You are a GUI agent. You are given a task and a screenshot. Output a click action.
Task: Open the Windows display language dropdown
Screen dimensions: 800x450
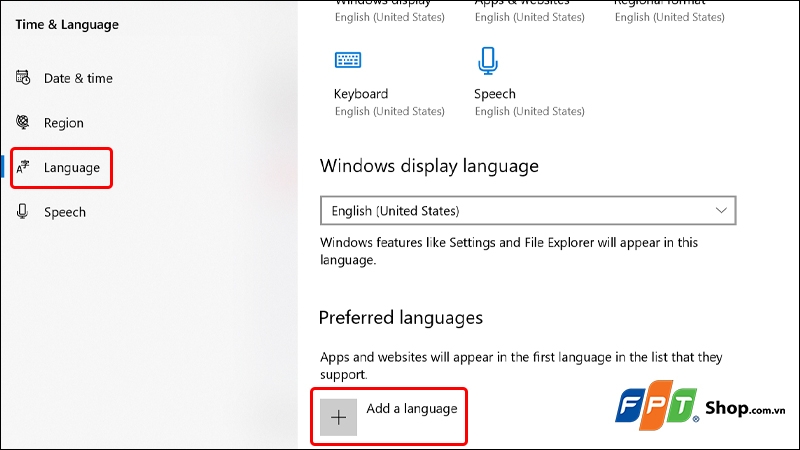527,211
